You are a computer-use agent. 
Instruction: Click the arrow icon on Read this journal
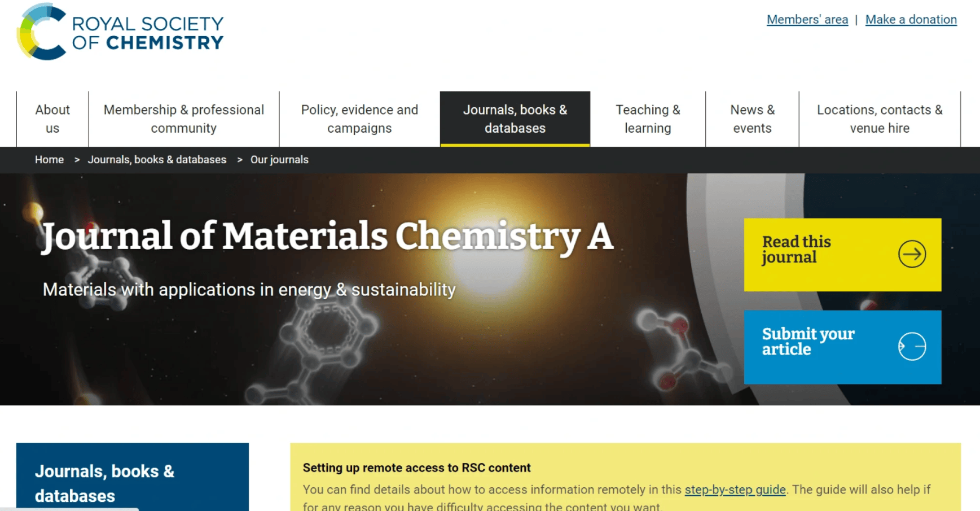coord(912,254)
